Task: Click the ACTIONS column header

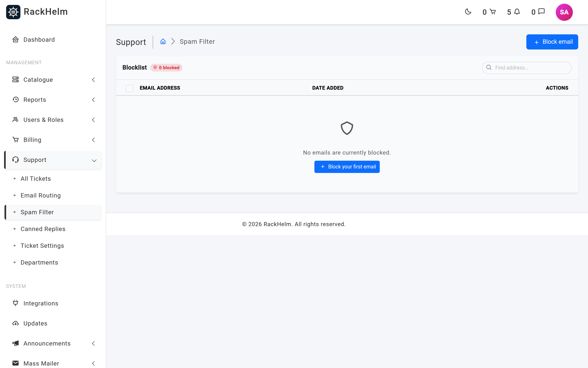Action: 557,88
